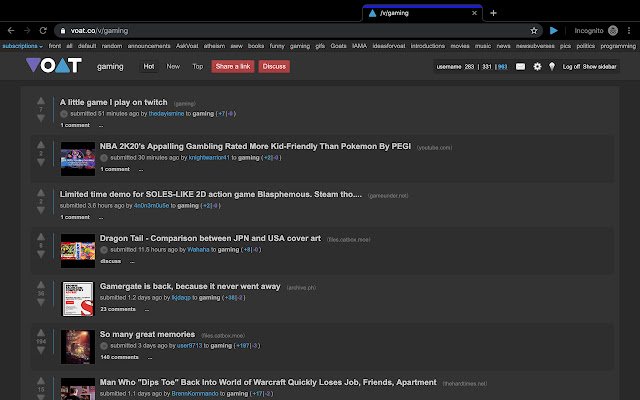Open 'programming' subverse in top bar
The width and height of the screenshot is (640, 400).
point(618,46)
